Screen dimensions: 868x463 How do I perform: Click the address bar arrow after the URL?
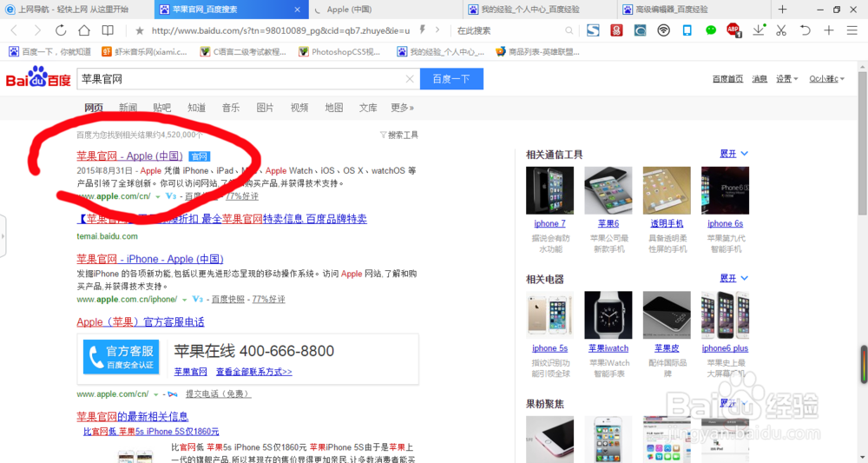click(437, 30)
